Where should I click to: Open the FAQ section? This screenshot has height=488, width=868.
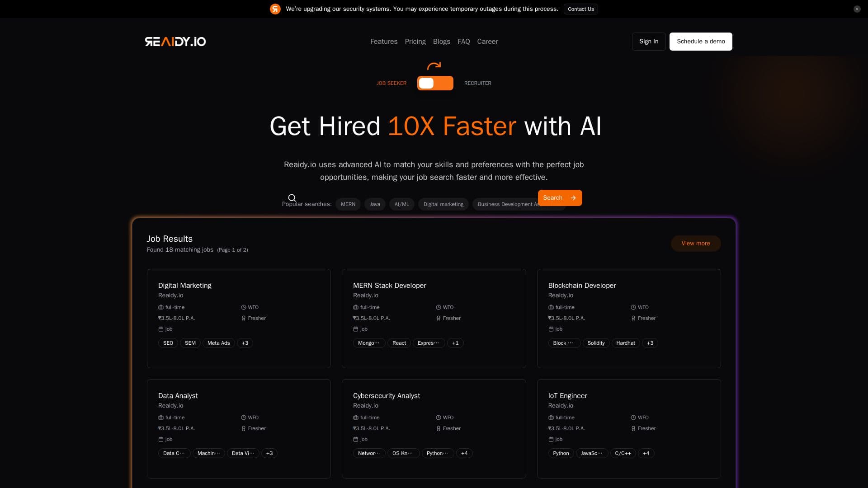pyautogui.click(x=464, y=42)
